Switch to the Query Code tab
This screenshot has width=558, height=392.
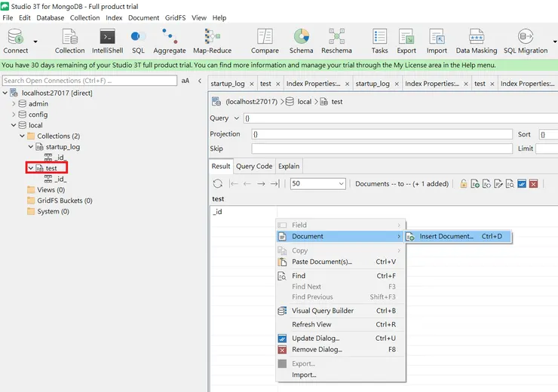(x=254, y=166)
